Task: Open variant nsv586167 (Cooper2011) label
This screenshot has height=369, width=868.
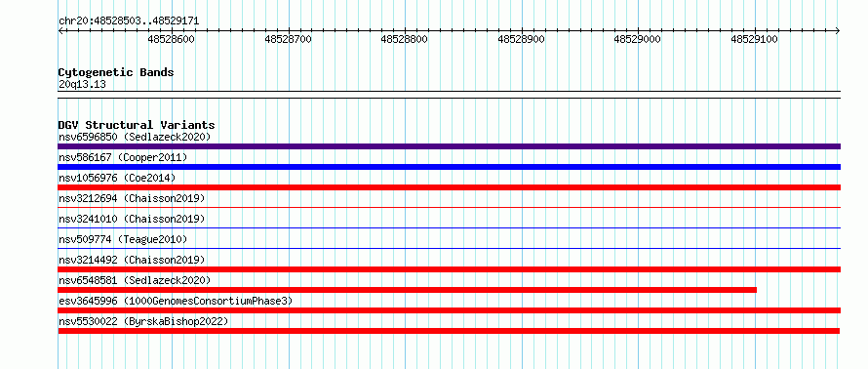Action: coord(123,157)
